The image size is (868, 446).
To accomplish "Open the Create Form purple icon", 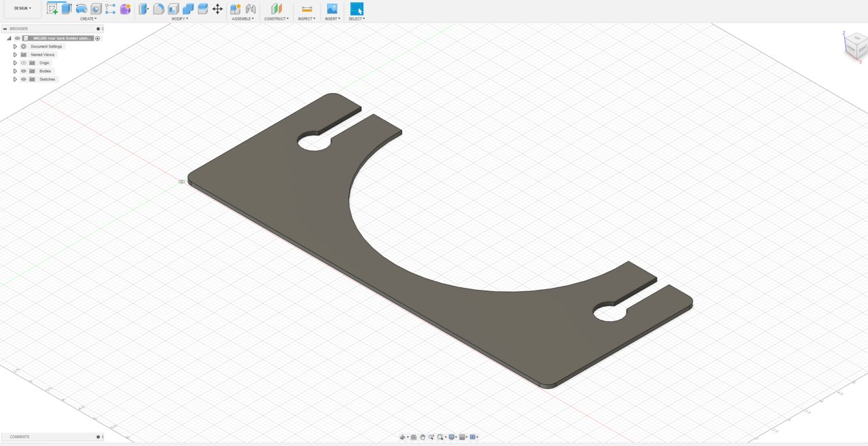I will (x=126, y=9).
